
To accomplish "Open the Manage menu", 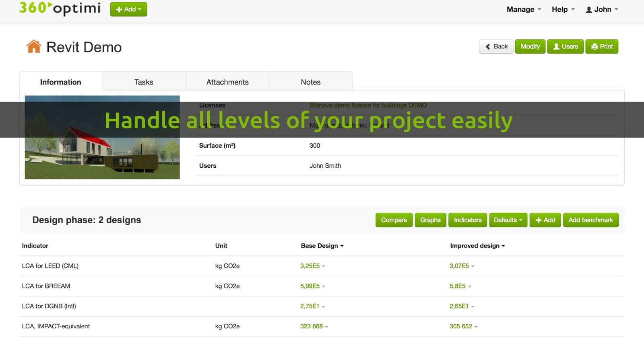I will coord(524,9).
